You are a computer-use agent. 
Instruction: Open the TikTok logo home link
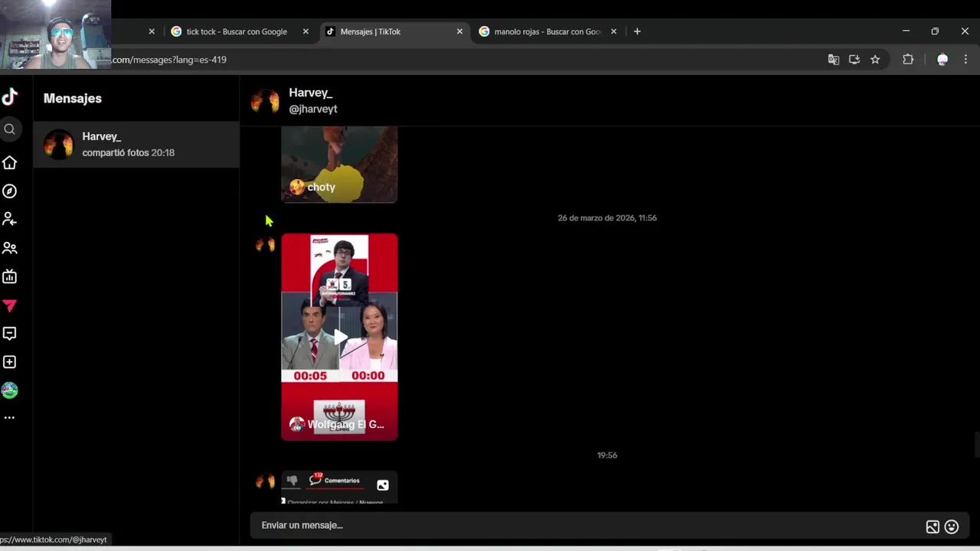coord(10,96)
